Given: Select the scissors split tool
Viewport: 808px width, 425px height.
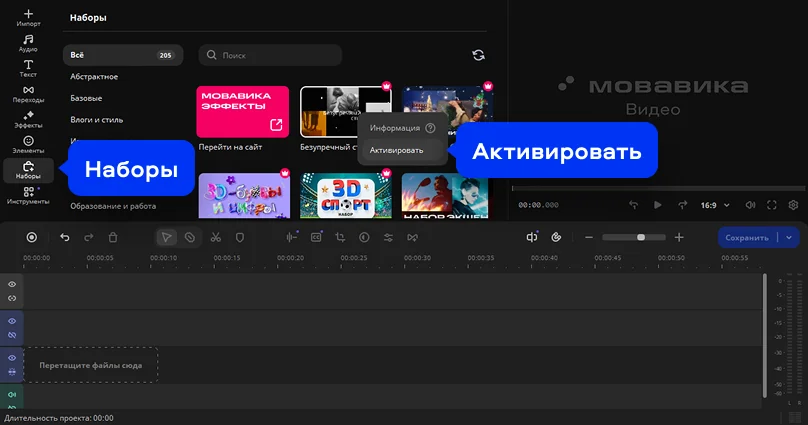Looking at the screenshot, I should pyautogui.click(x=215, y=237).
